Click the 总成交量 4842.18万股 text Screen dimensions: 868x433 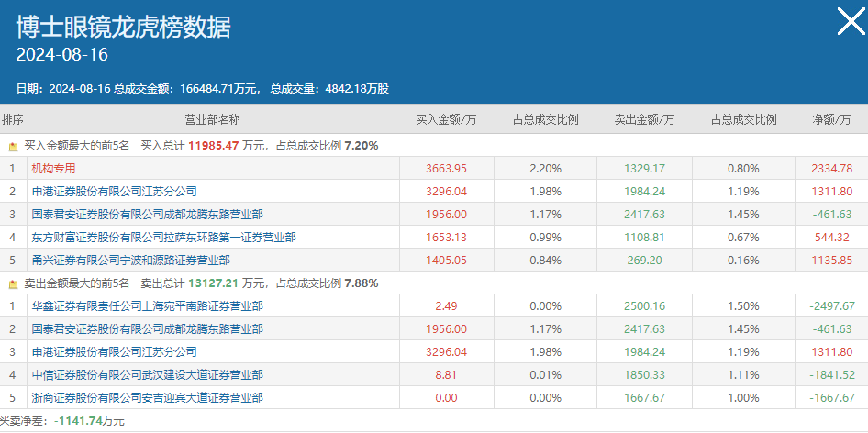[329, 89]
